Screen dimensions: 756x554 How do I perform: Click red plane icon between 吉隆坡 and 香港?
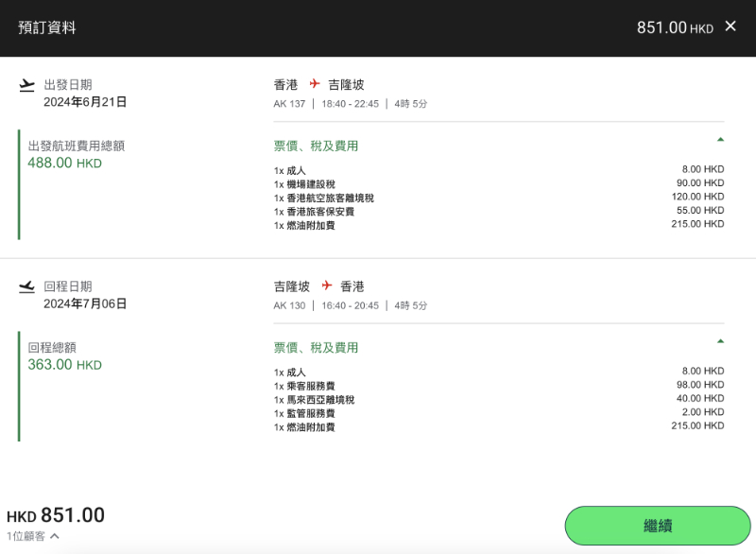pyautogui.click(x=327, y=286)
